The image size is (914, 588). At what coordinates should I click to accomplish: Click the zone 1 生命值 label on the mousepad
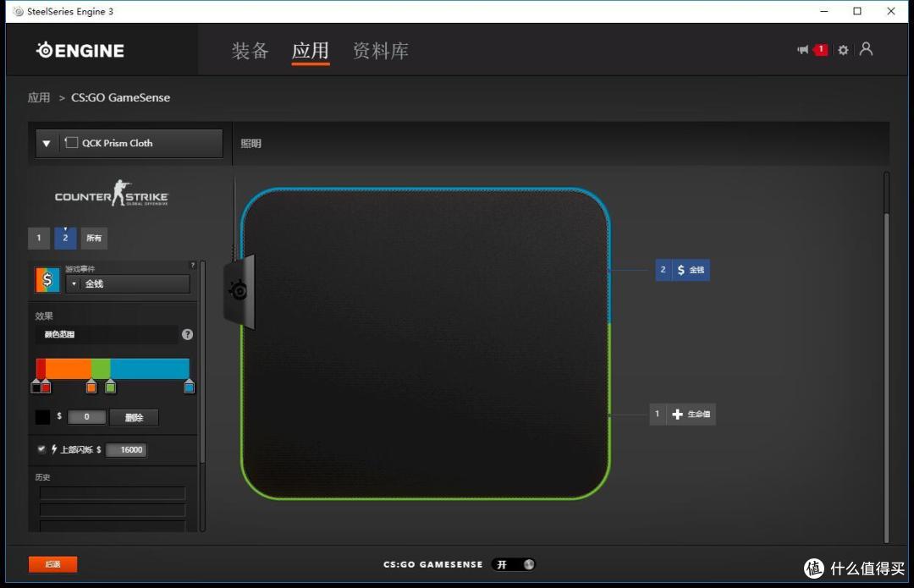point(683,415)
